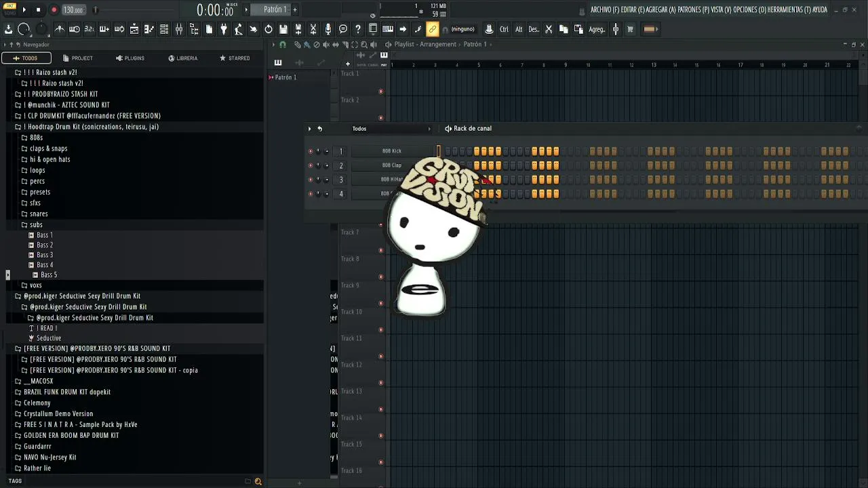Click the Ctrl button
The width and height of the screenshot is (868, 488).
504,29
